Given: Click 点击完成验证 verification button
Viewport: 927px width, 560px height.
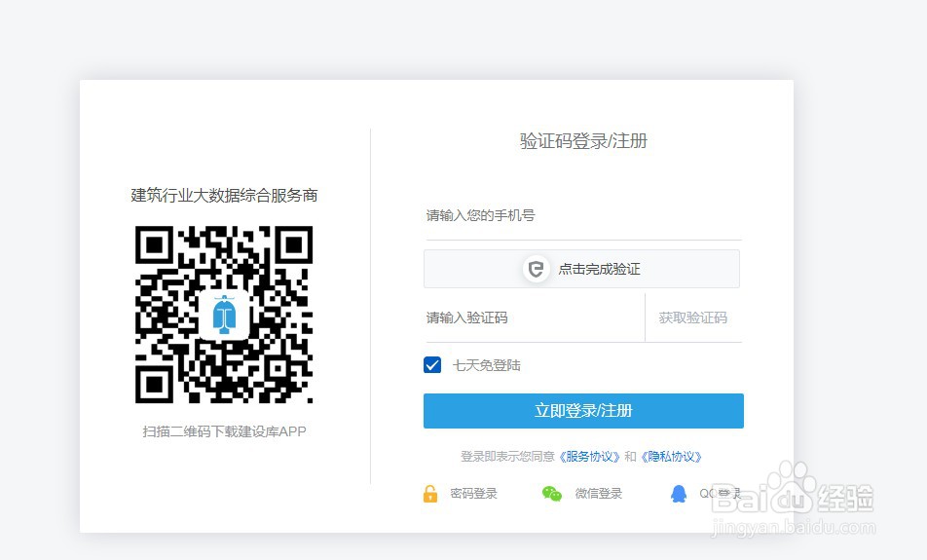Looking at the screenshot, I should 581,269.
